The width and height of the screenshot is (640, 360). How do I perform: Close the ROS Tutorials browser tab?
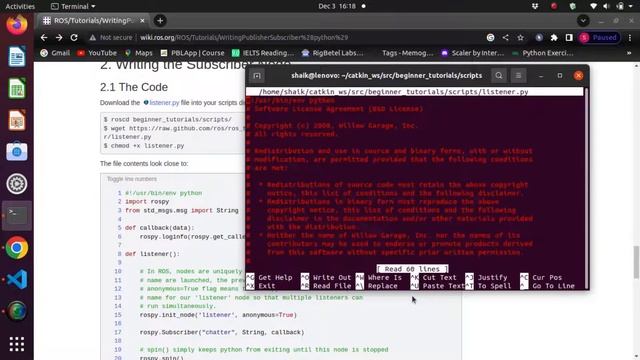point(142,20)
